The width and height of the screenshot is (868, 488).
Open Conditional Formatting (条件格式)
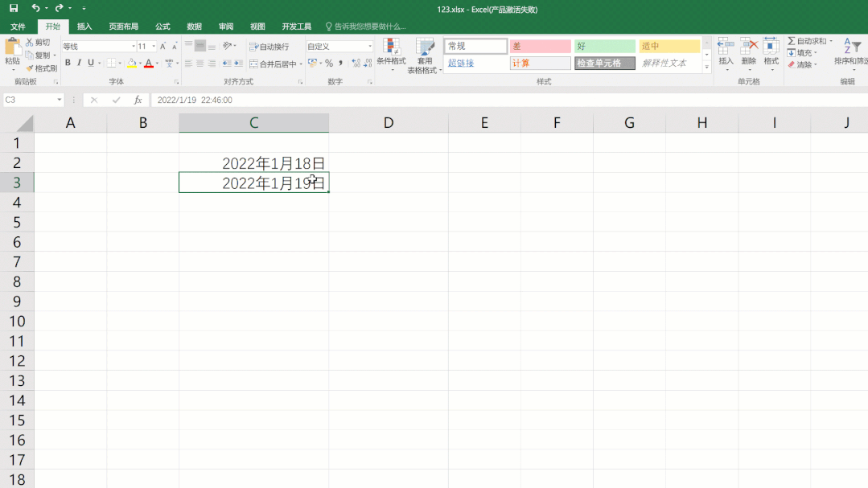pyautogui.click(x=392, y=55)
